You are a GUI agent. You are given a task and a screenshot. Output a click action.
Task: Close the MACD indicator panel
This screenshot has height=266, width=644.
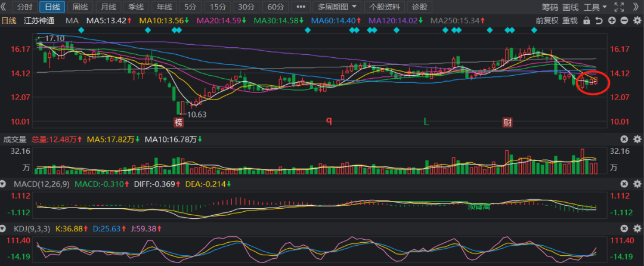pos(624,184)
